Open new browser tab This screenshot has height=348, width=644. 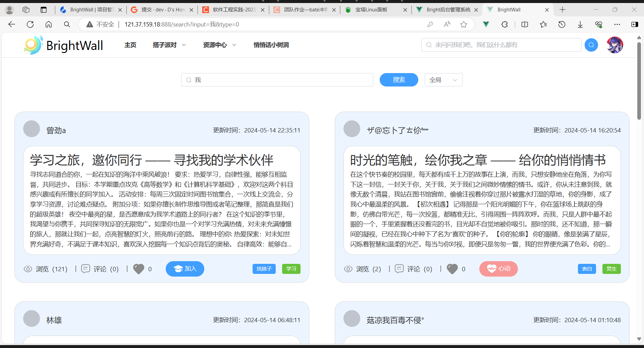coord(562,10)
